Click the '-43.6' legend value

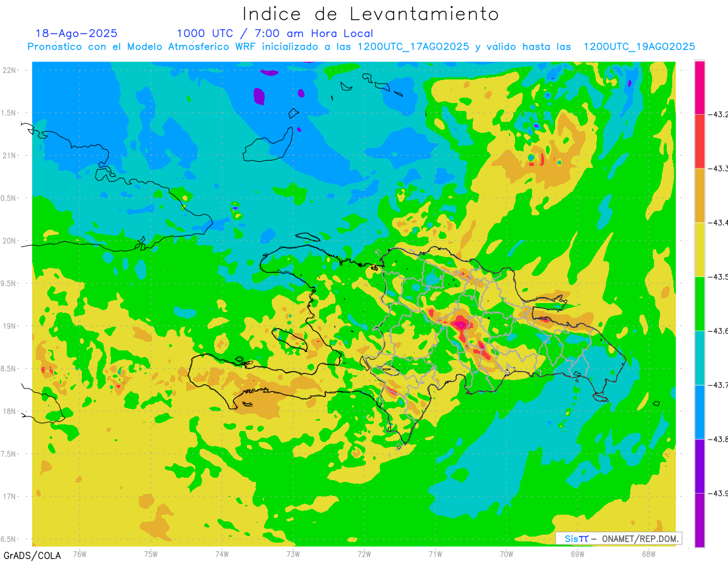point(718,330)
